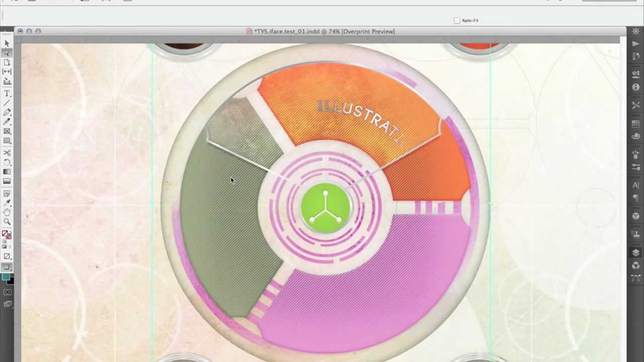Open the Character panel icon

(636, 186)
